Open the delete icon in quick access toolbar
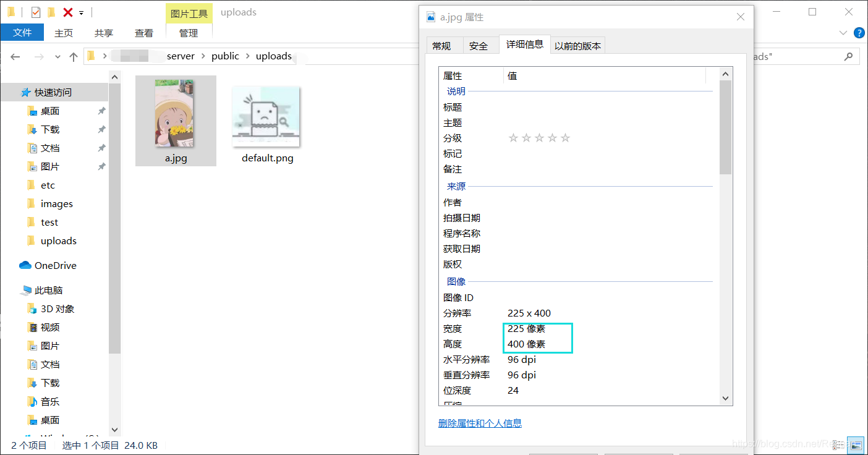This screenshot has width=868, height=455. [x=67, y=12]
